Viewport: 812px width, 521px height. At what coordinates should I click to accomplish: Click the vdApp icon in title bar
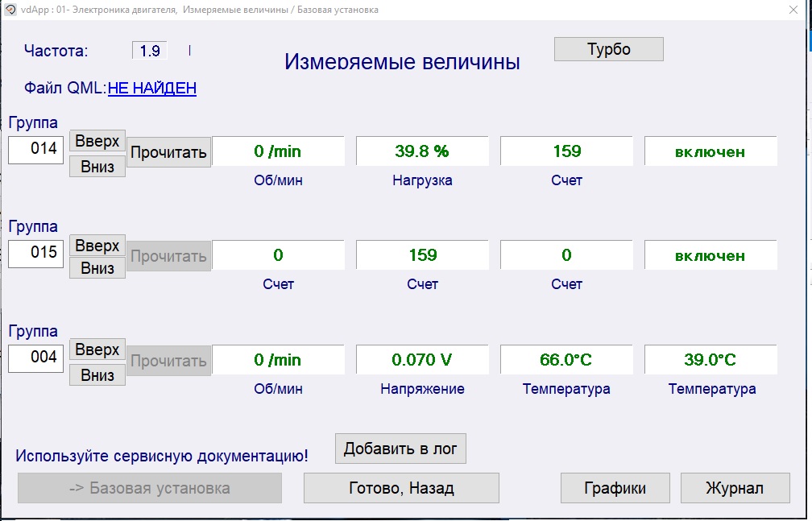(10, 10)
